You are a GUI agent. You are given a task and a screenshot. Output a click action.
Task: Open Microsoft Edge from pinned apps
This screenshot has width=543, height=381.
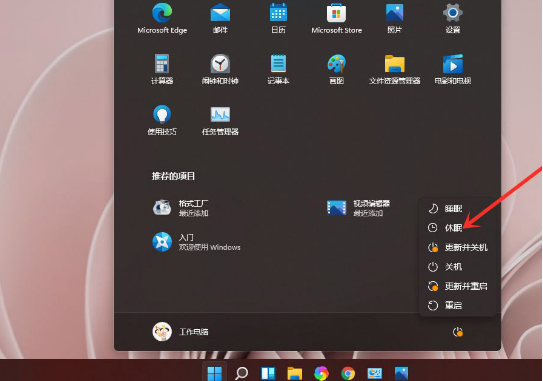pyautogui.click(x=162, y=19)
